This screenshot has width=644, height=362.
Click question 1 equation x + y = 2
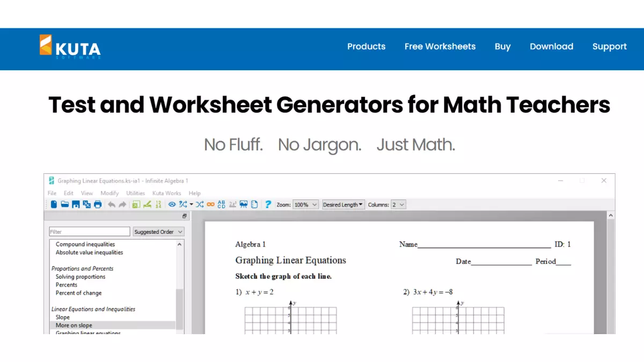point(260,292)
